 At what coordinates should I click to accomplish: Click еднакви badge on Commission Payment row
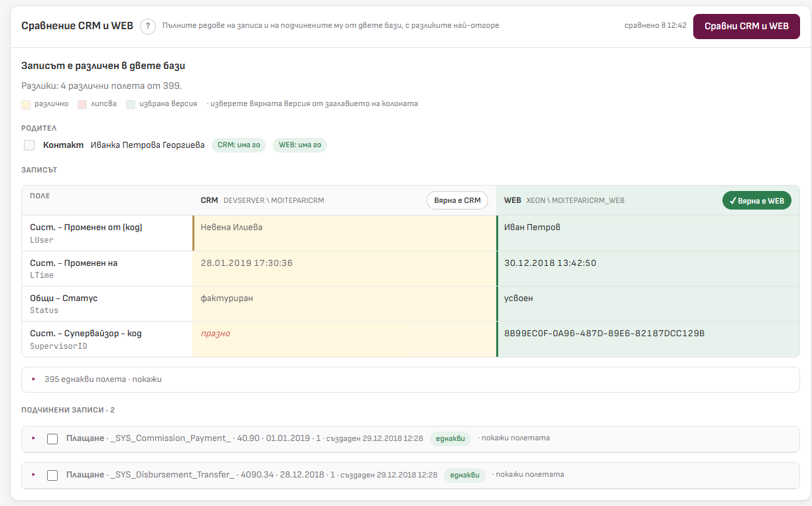click(x=450, y=438)
